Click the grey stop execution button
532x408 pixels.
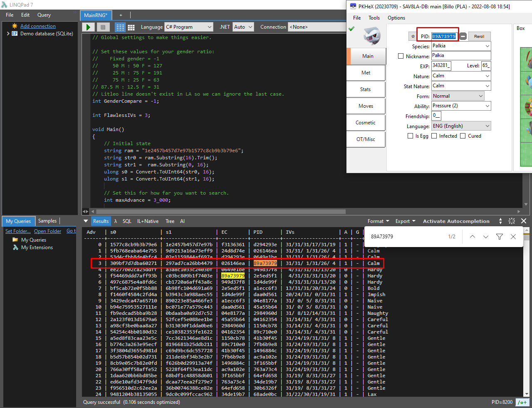[103, 27]
